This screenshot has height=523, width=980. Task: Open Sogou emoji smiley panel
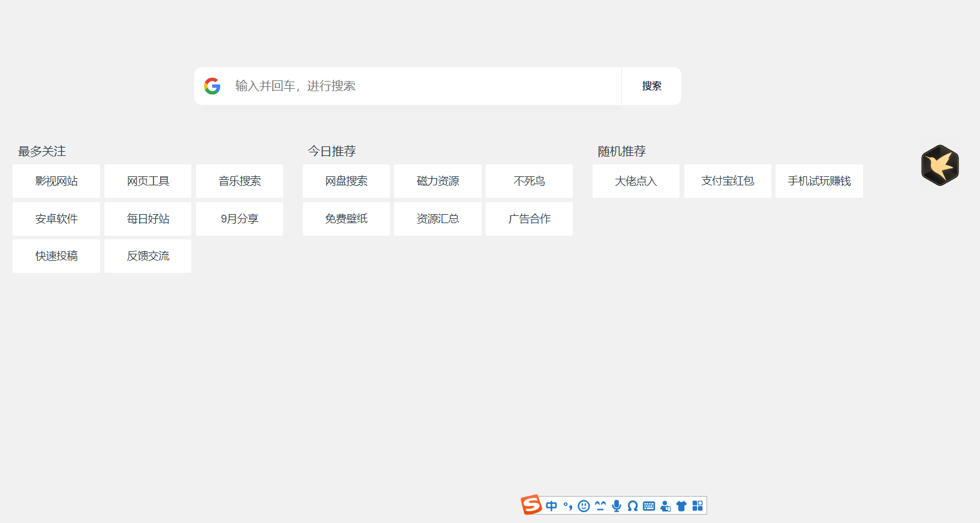coord(584,506)
